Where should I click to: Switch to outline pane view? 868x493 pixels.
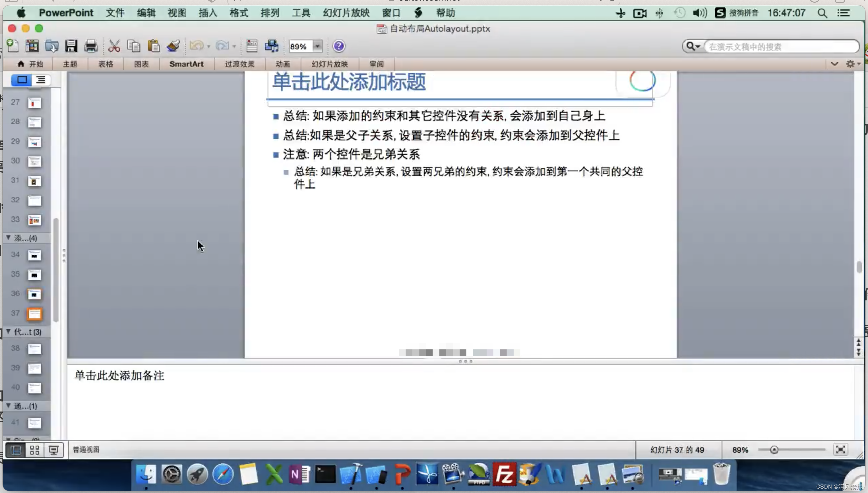(41, 80)
